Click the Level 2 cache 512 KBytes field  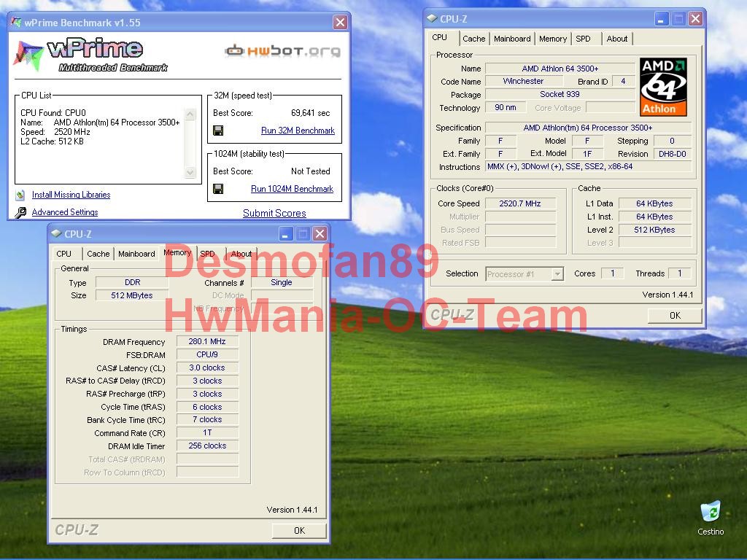(x=654, y=230)
